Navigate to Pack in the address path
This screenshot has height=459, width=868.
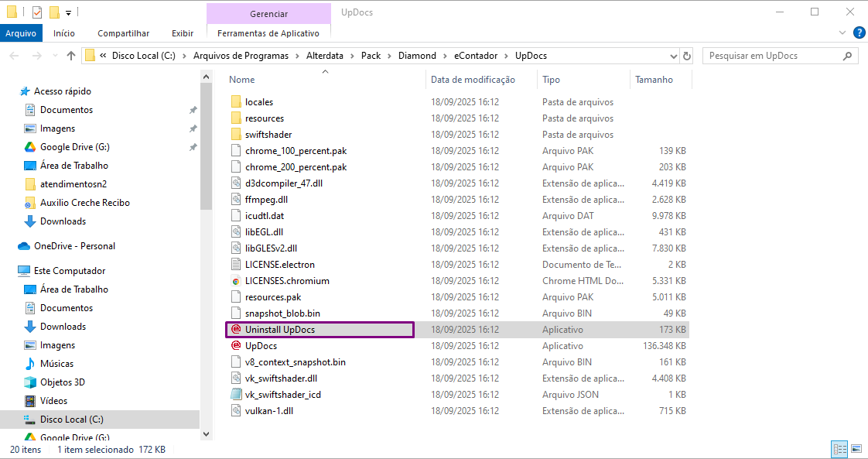click(x=371, y=56)
